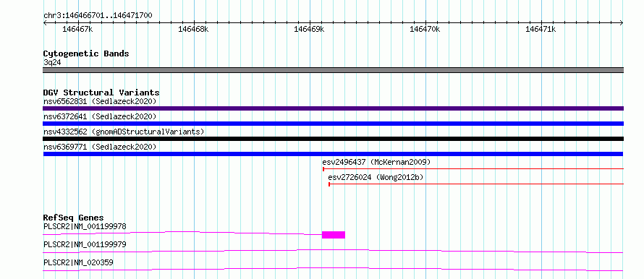Open the nsv4332562 (gnomADStructuralVariants) label

coord(124,132)
